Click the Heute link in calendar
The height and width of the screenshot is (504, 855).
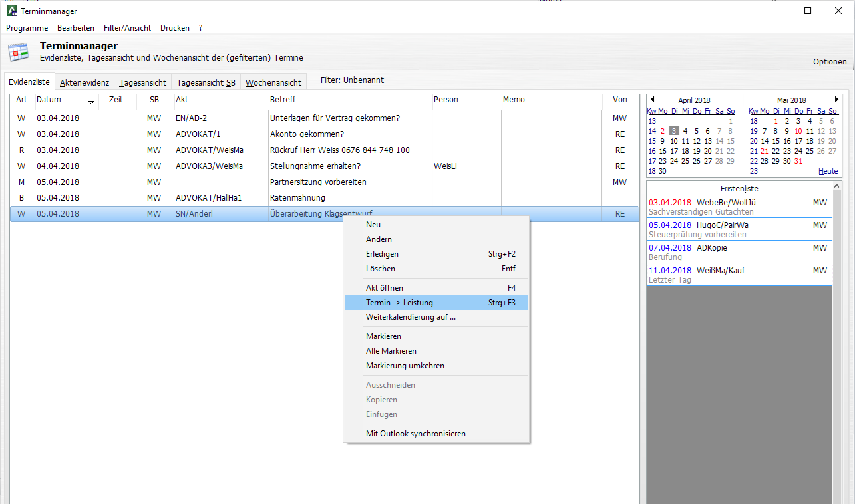[828, 171]
